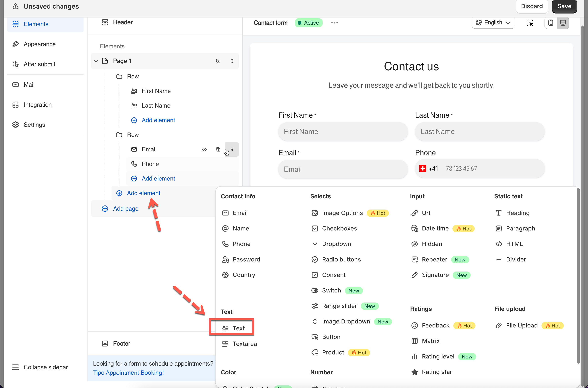Image resolution: width=588 pixels, height=388 pixels.
Task: Add a Range slider element
Action: pos(339,306)
